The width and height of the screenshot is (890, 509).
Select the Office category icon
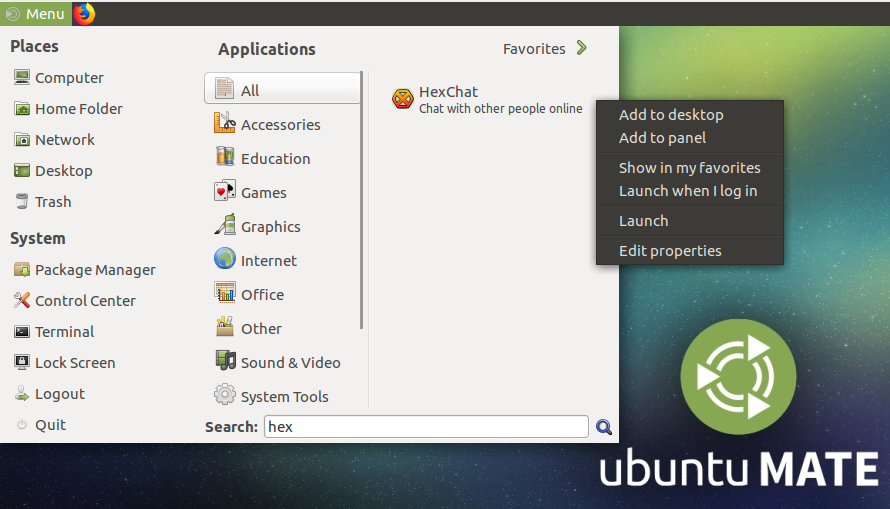[x=225, y=293]
